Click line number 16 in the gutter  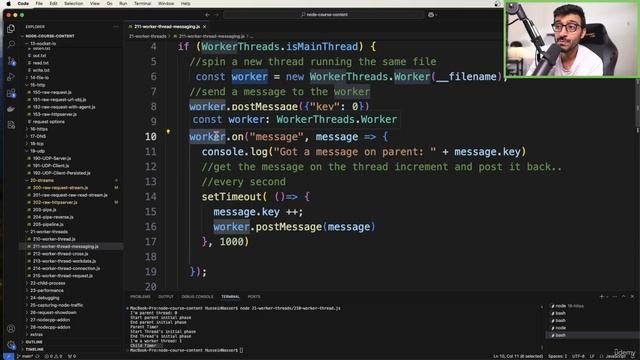point(151,227)
